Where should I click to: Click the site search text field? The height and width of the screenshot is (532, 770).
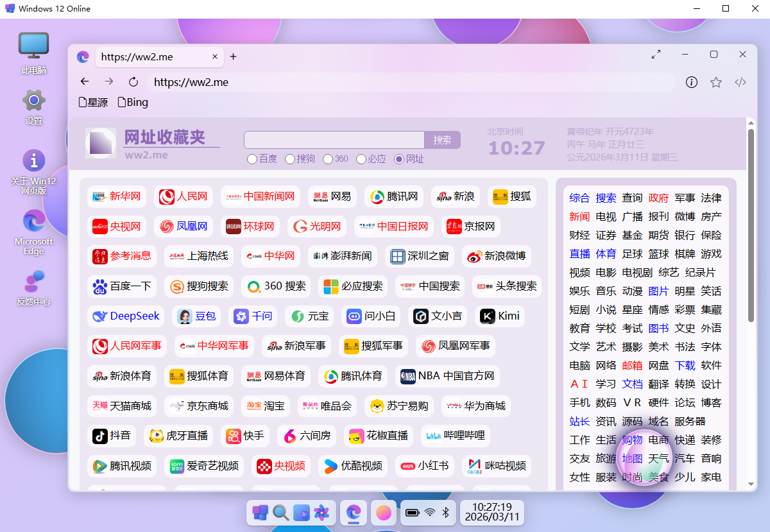pos(334,140)
